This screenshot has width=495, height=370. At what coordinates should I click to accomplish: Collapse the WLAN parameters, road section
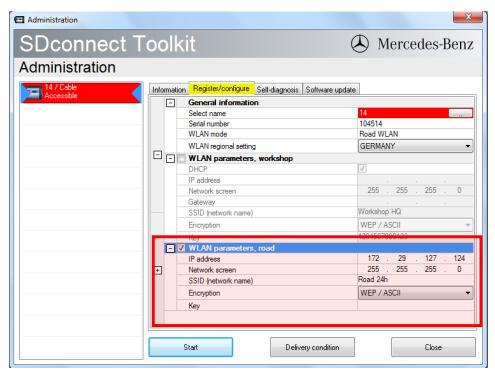[x=170, y=248]
